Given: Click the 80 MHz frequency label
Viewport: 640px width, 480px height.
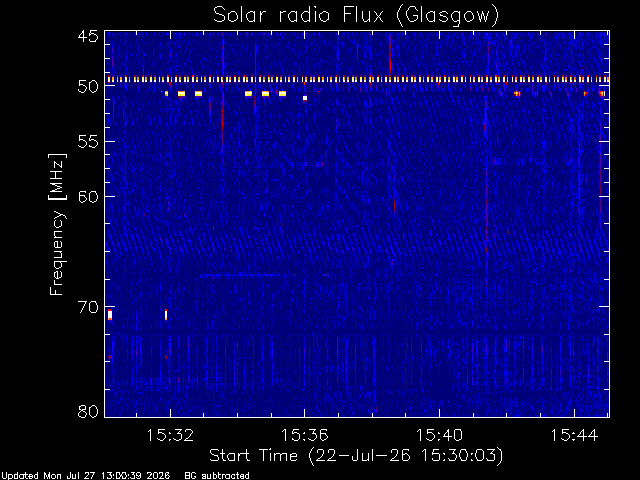Looking at the screenshot, I should [88, 411].
